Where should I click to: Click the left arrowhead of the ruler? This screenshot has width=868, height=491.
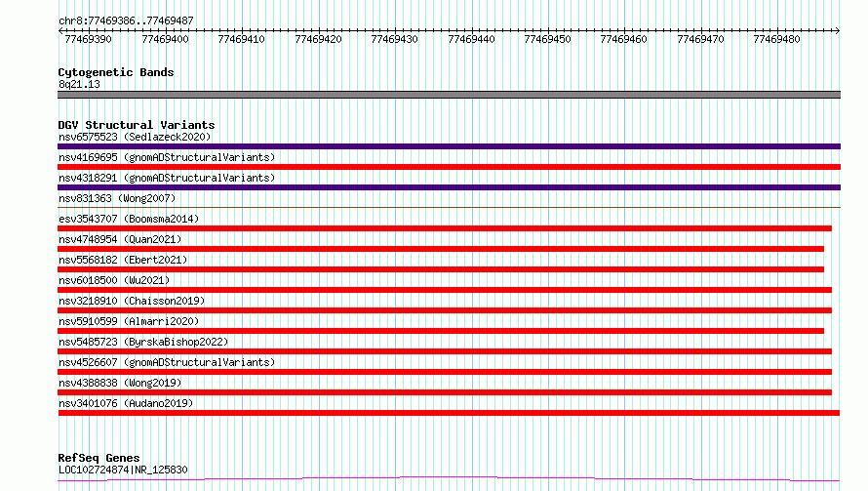pyautogui.click(x=60, y=31)
